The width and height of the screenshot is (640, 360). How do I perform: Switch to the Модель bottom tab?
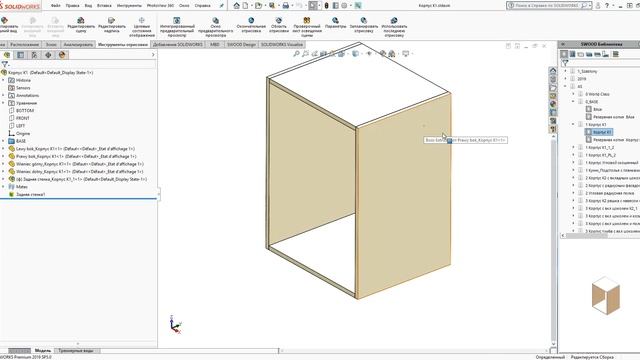click(42, 351)
